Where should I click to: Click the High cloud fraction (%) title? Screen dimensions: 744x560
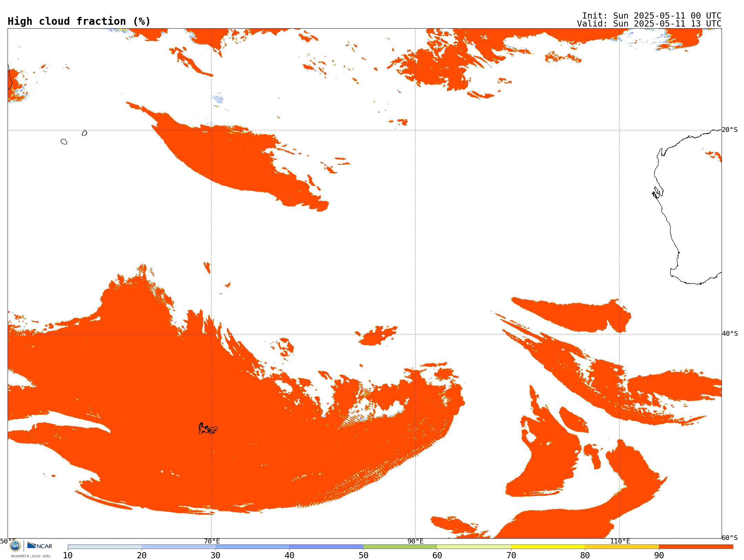pyautogui.click(x=79, y=21)
